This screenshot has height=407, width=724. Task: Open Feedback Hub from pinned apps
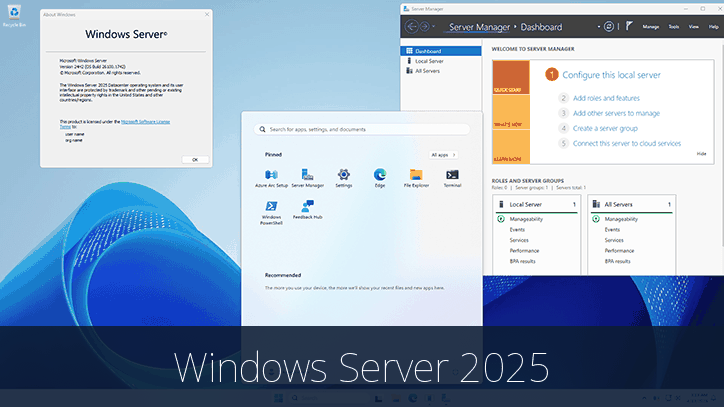coord(308,210)
